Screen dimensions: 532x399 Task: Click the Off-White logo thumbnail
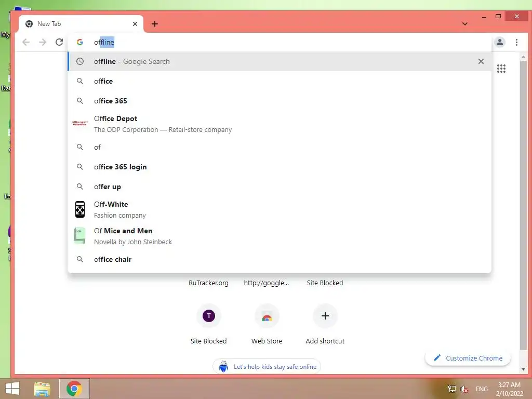pyautogui.click(x=79, y=209)
